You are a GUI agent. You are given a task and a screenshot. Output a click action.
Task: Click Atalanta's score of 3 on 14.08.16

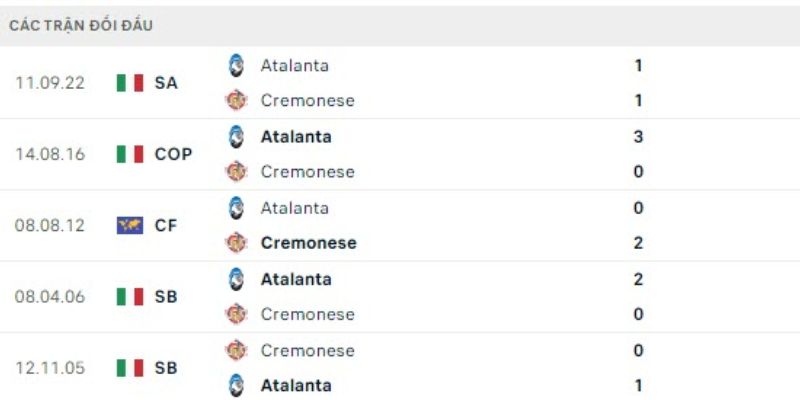point(638,137)
